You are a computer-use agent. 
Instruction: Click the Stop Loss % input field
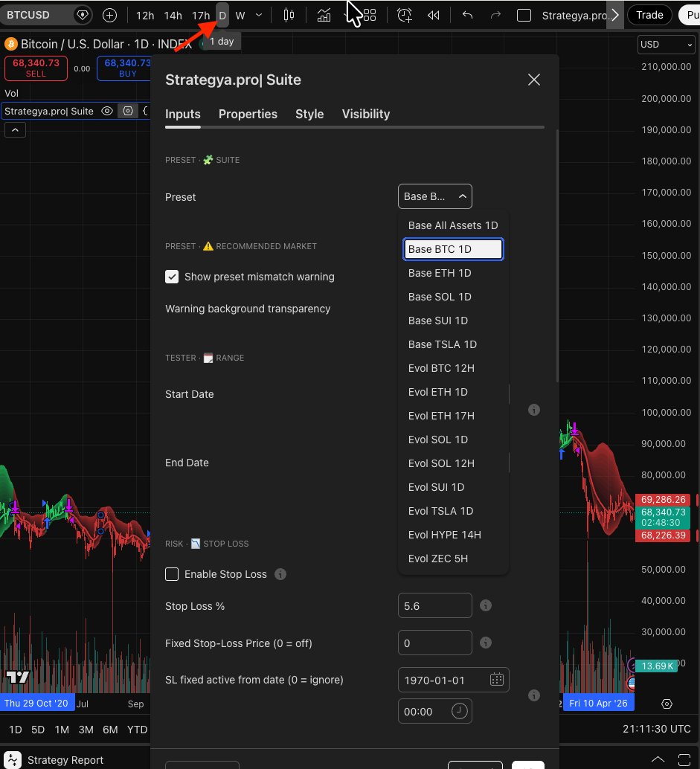(434, 605)
